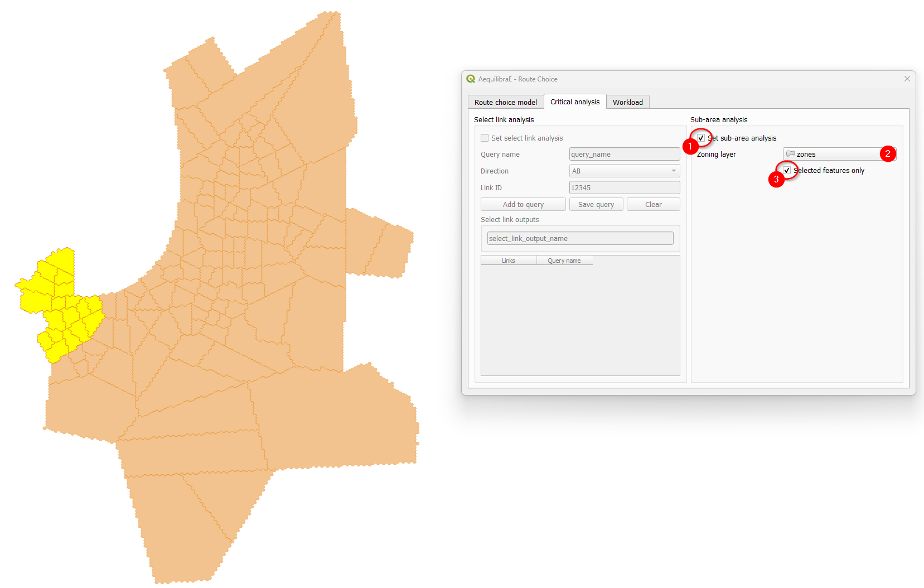Toggle the Set select link analysis checkbox
Screen dimensions: 924x588
coord(485,138)
